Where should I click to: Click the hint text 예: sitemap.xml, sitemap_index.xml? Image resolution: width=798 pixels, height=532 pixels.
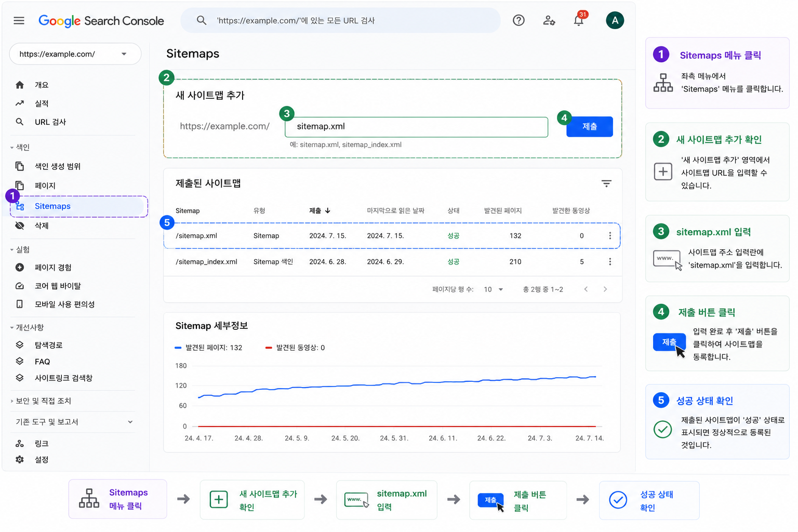pyautogui.click(x=345, y=145)
